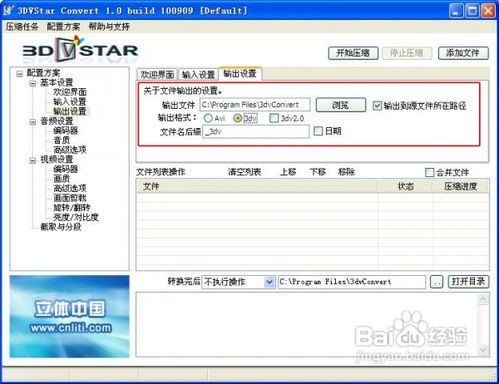Select the 3dv output format radio
This screenshot has height=384, width=499.
click(237, 118)
